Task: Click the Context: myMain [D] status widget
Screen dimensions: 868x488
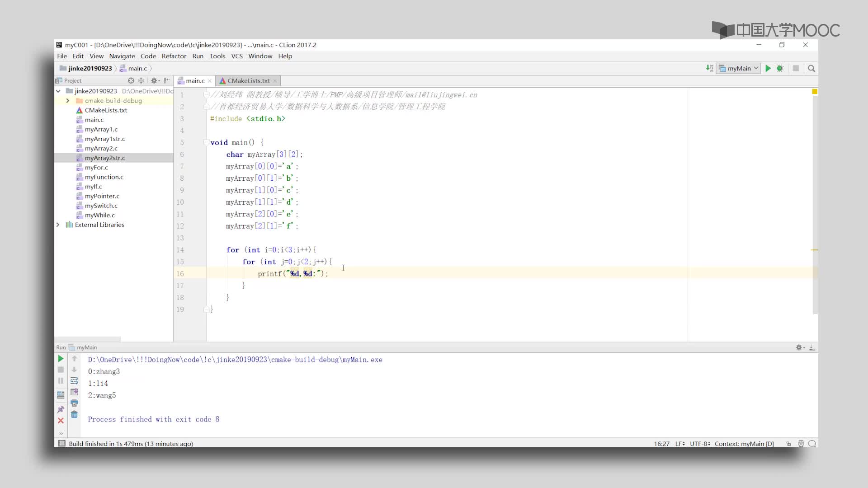Action: [x=744, y=444]
